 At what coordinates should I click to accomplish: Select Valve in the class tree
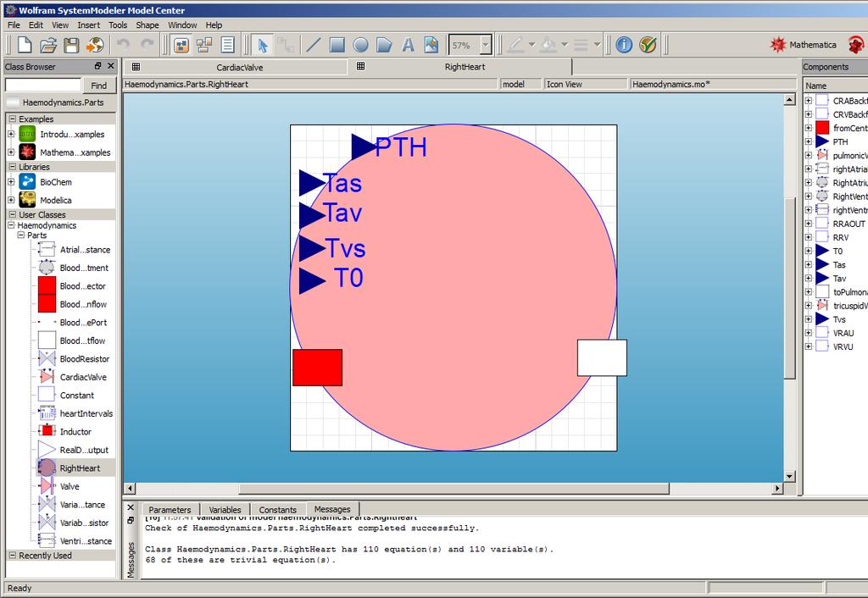pos(70,486)
